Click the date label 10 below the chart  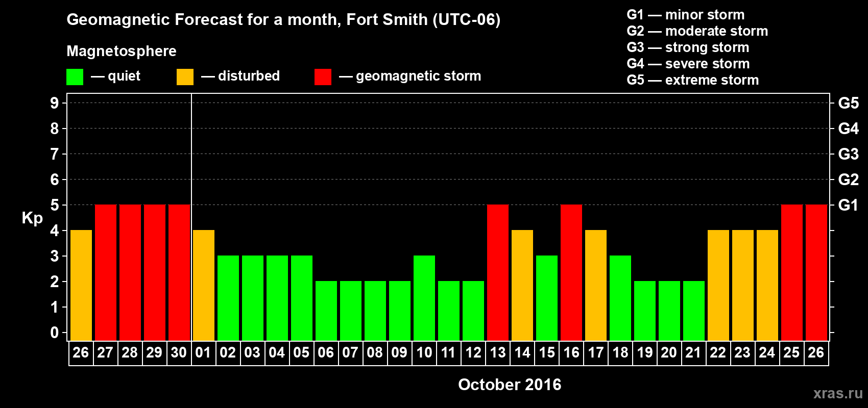click(424, 353)
